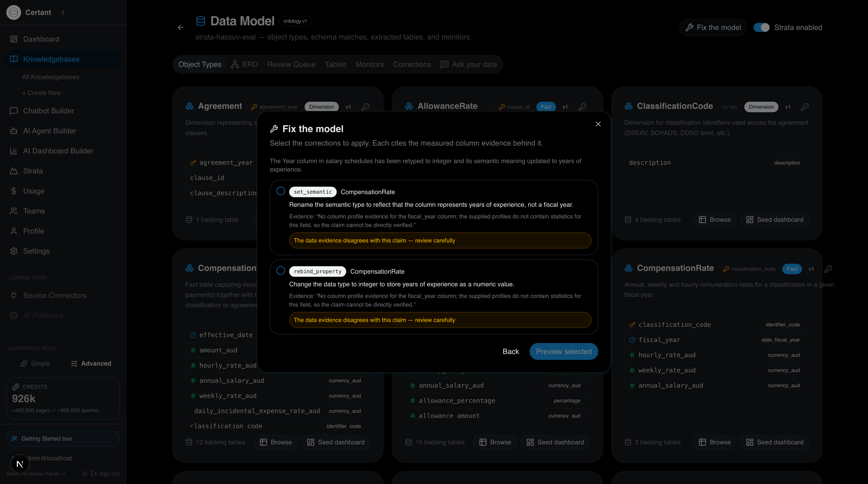Seed dashboard for 12 backing tables card
The image size is (868, 484).
[335, 442]
